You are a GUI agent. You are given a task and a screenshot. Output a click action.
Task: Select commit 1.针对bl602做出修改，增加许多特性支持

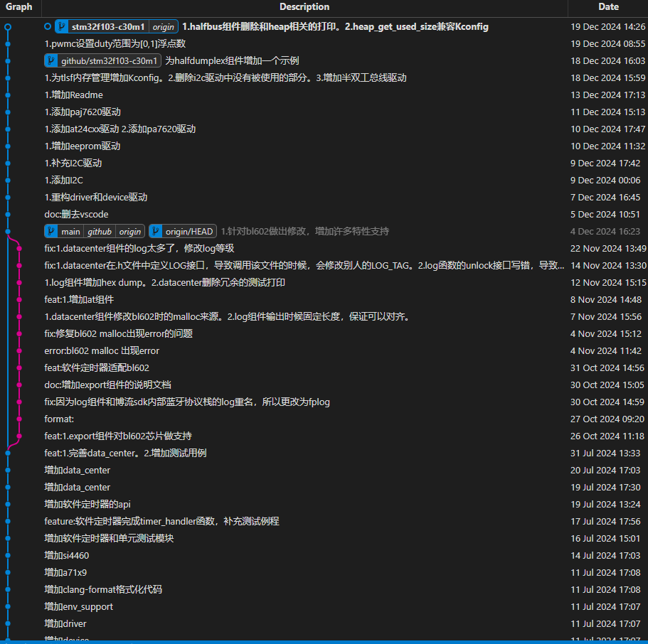point(304,231)
